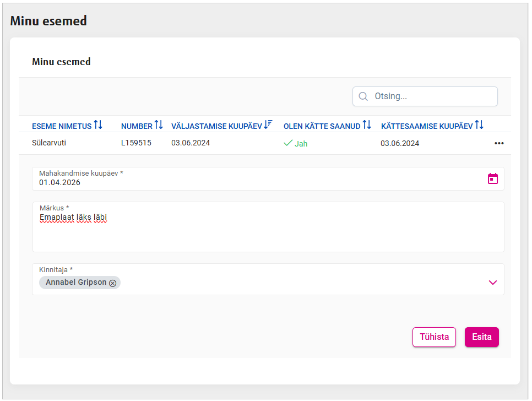
Task: Focus the Otsing search field
Action: tap(432, 96)
